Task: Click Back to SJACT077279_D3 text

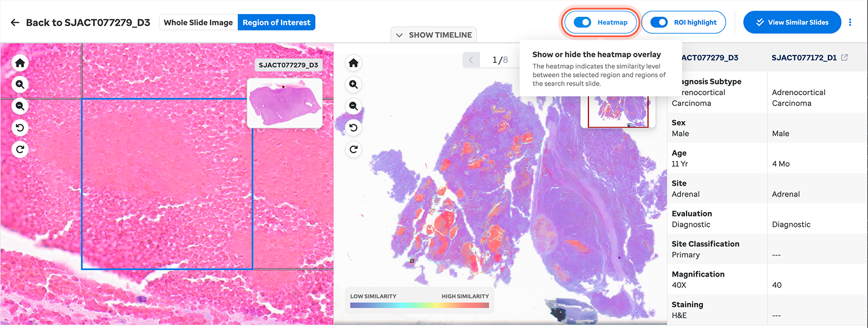Action: point(88,23)
